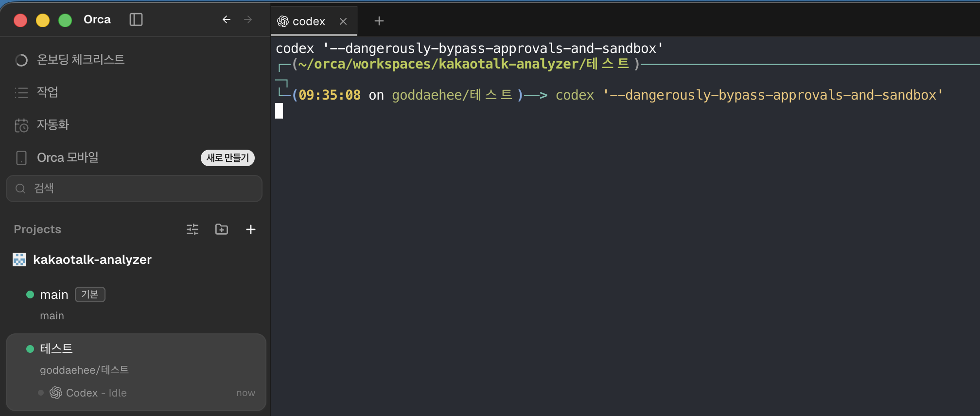Go forward with the right arrow

coord(248,19)
